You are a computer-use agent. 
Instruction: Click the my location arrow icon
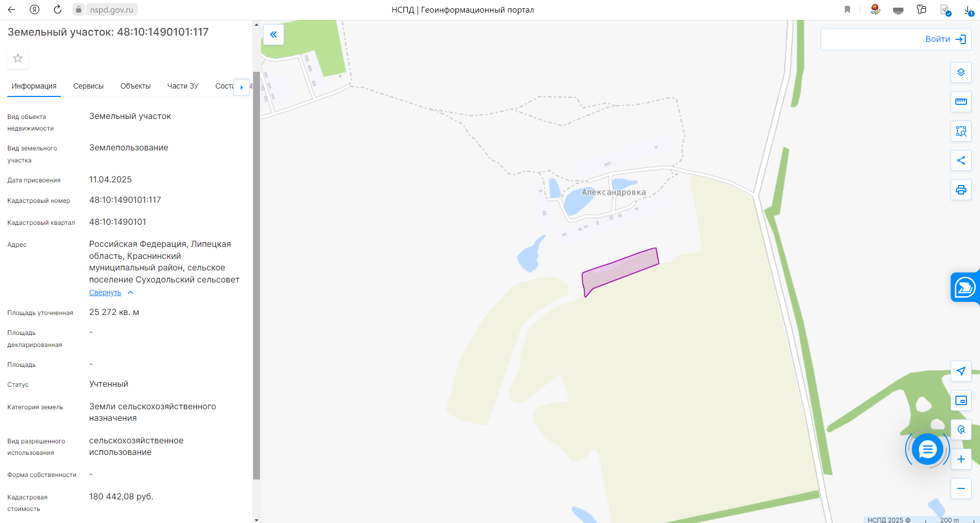(x=961, y=371)
